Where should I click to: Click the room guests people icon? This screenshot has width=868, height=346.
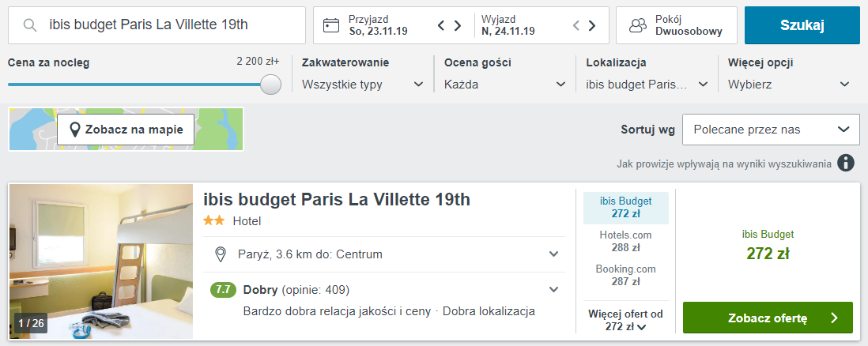point(638,25)
